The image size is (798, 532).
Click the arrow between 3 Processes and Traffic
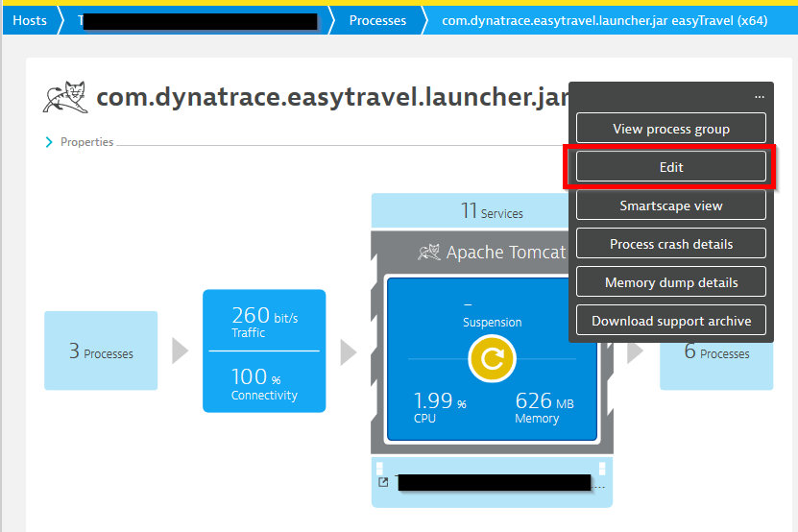coord(181,351)
